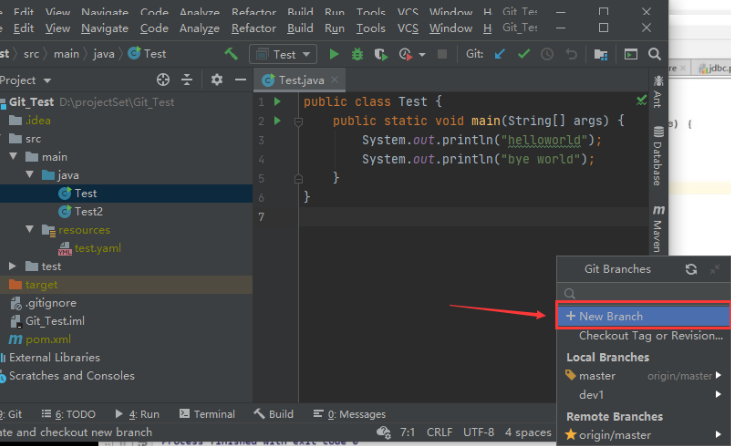Viewport: 731px width, 446px height.
Task: Click CRLF line separator in status bar
Action: 440,432
